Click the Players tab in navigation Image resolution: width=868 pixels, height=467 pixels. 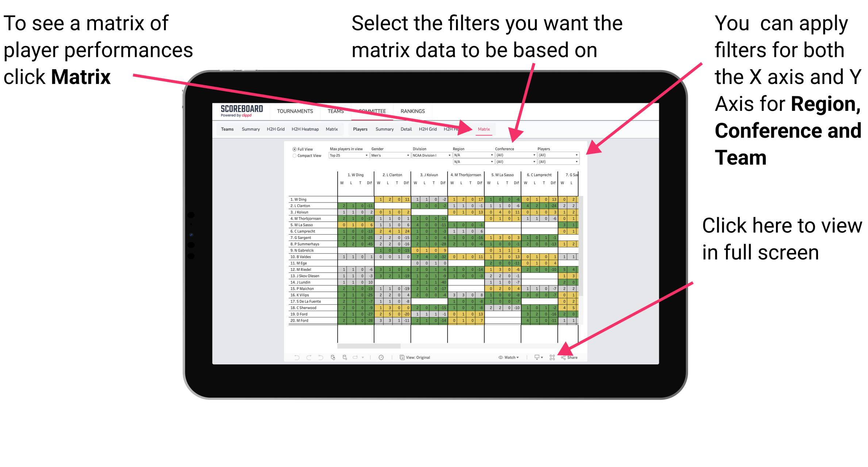click(360, 130)
